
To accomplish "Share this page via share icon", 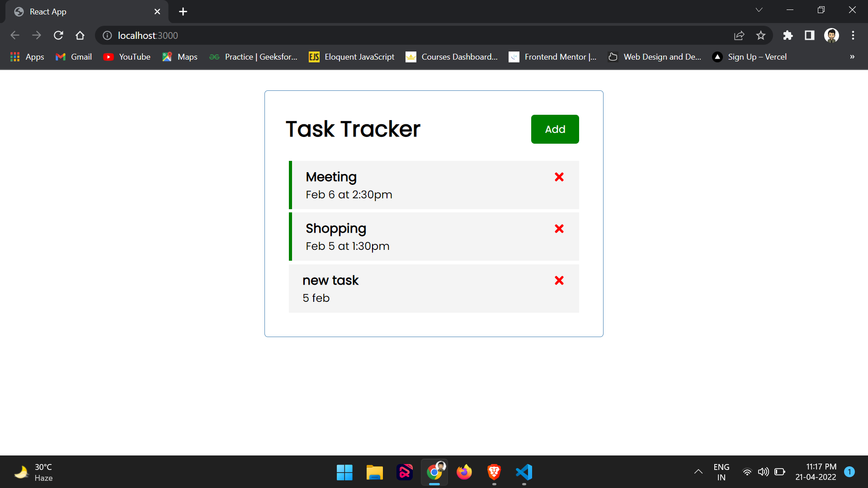I will [x=739, y=35].
